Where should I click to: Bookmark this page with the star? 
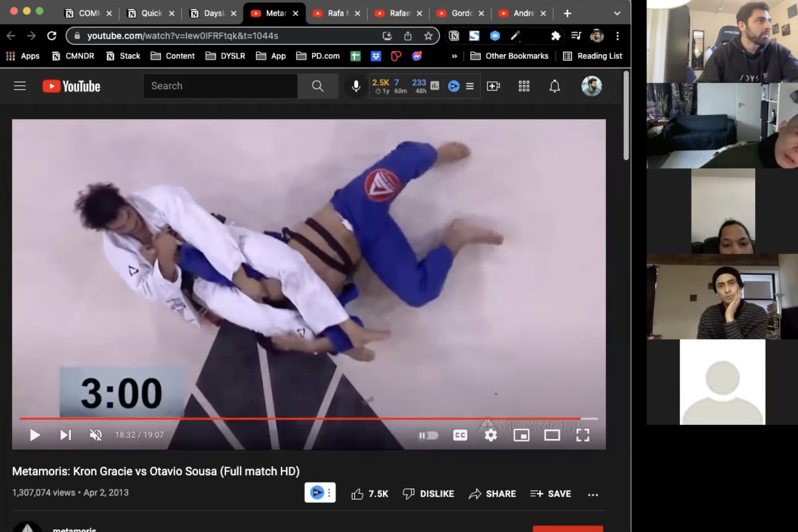pos(428,36)
